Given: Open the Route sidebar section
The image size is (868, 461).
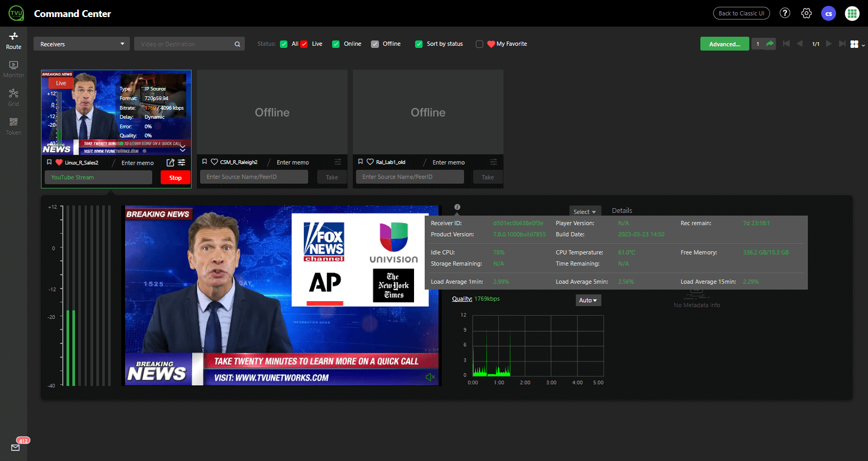Looking at the screenshot, I should click(x=13, y=40).
